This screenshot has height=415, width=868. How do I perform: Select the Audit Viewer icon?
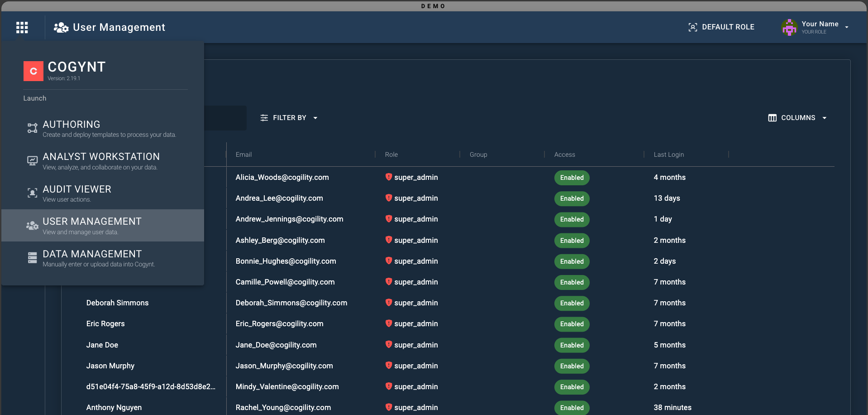coord(32,193)
